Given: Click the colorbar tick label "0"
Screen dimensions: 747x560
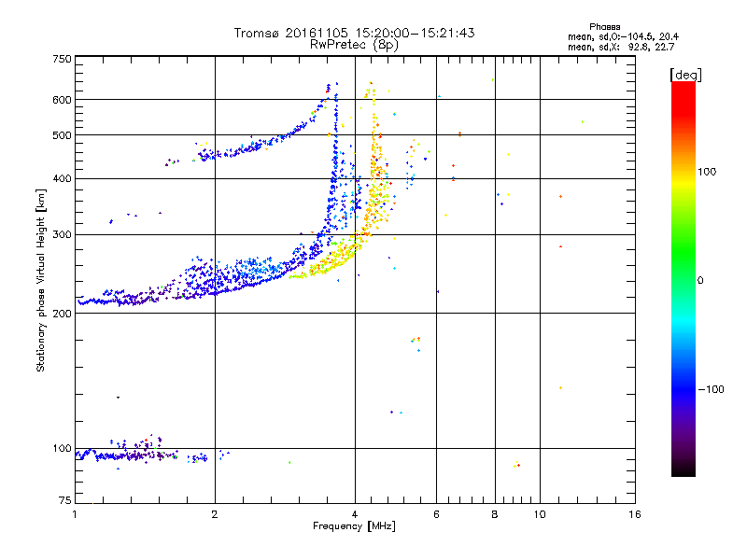Looking at the screenshot, I should tap(700, 281).
